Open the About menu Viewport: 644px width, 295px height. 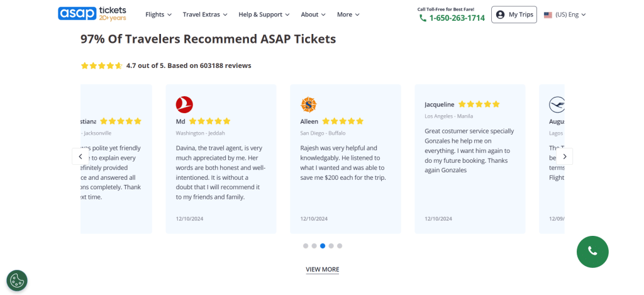(313, 14)
